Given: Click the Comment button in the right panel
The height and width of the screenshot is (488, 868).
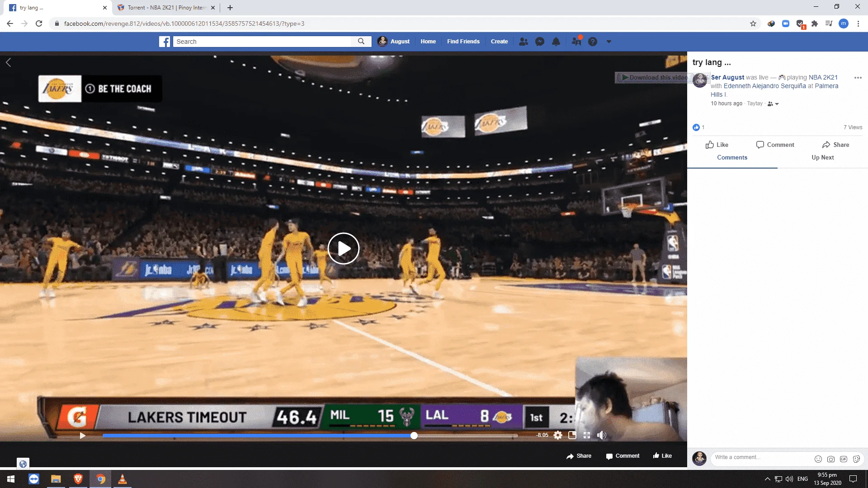Looking at the screenshot, I should pos(775,145).
